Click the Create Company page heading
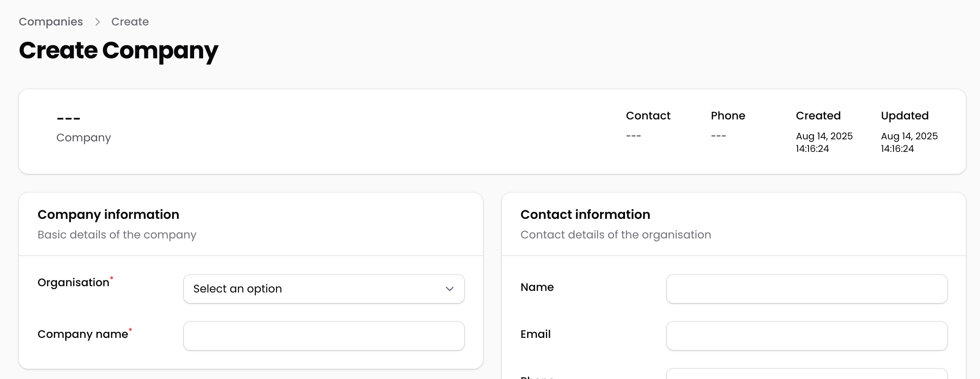 [x=119, y=51]
